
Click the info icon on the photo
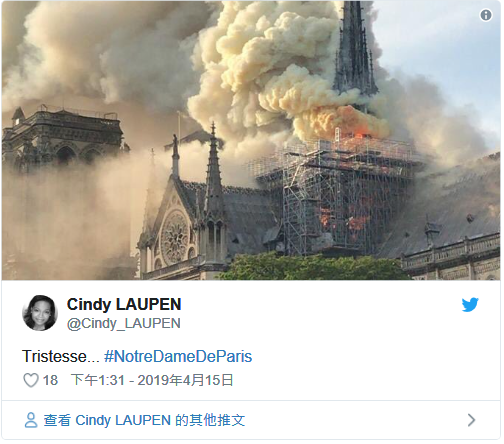pos(487,15)
